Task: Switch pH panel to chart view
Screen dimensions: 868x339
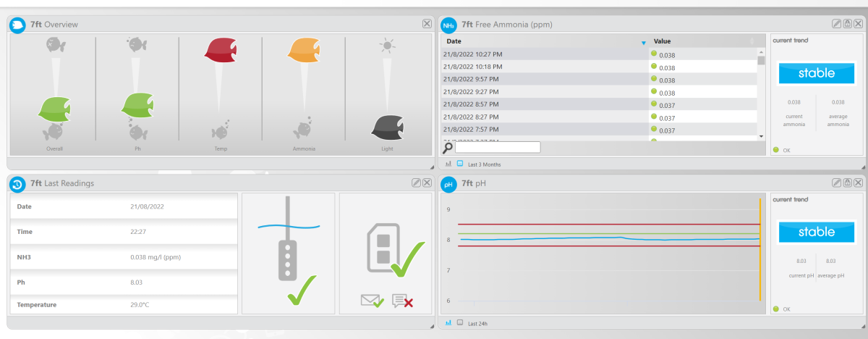Action: (x=448, y=322)
